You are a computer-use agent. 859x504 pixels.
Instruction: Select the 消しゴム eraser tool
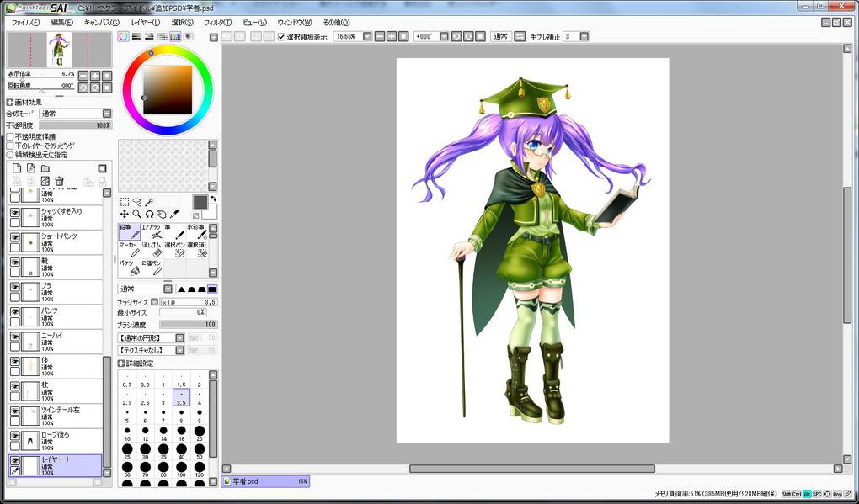[x=152, y=250]
